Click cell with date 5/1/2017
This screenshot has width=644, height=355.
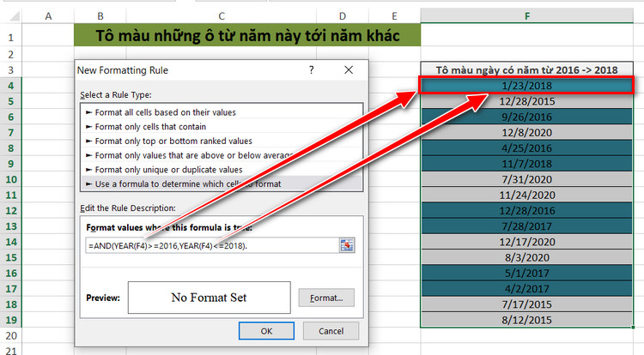[x=527, y=273]
